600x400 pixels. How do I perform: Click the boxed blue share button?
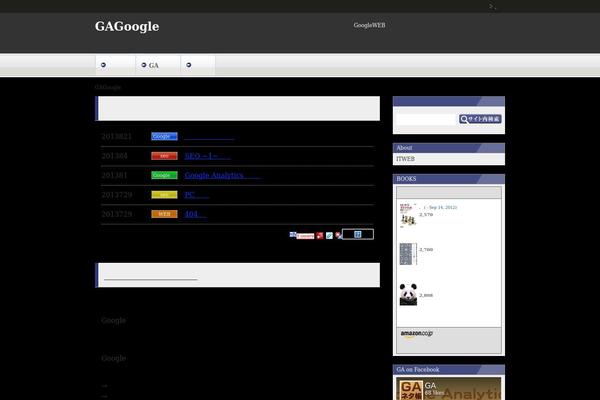pyautogui.click(x=358, y=234)
